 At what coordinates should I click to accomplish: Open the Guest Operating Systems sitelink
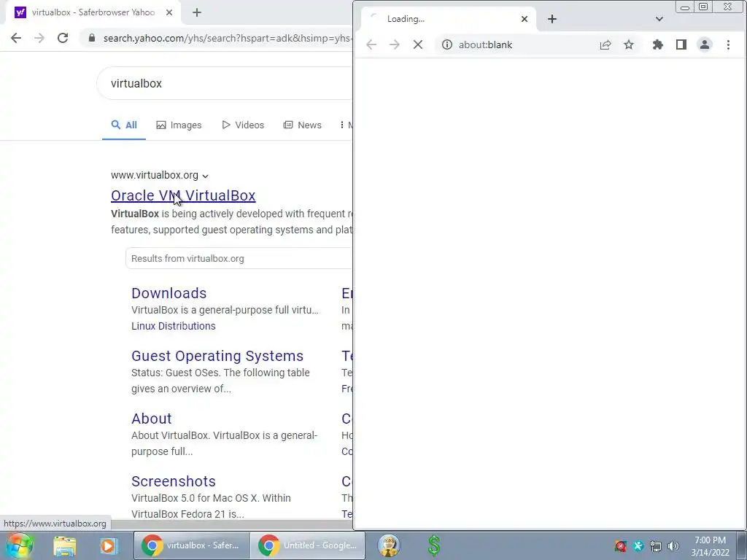(x=217, y=356)
